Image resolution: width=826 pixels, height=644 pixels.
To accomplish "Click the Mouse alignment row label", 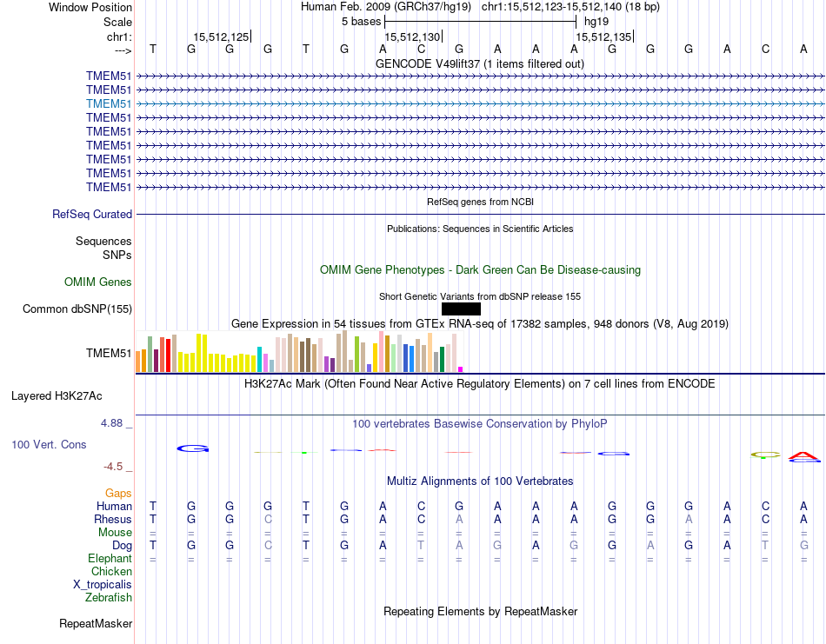I will [x=115, y=533].
